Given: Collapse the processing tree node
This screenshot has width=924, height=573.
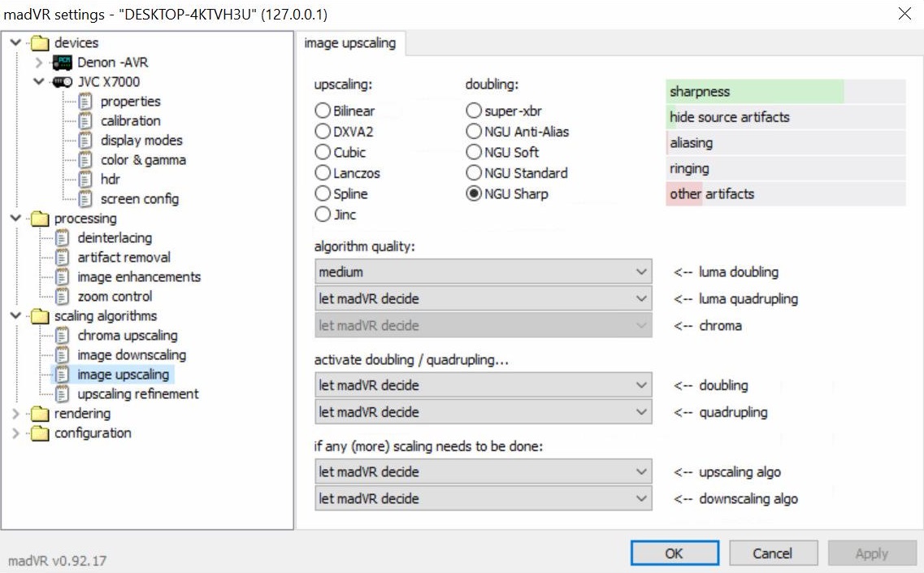Looking at the screenshot, I should [16, 218].
